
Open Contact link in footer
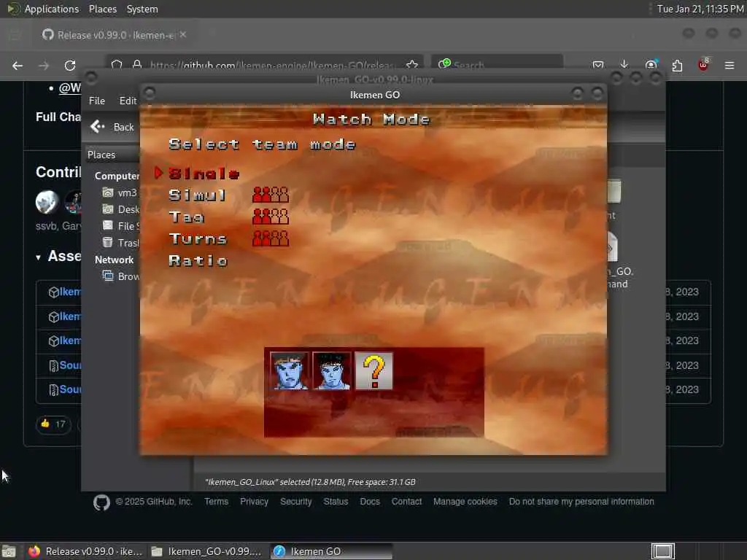406,502
